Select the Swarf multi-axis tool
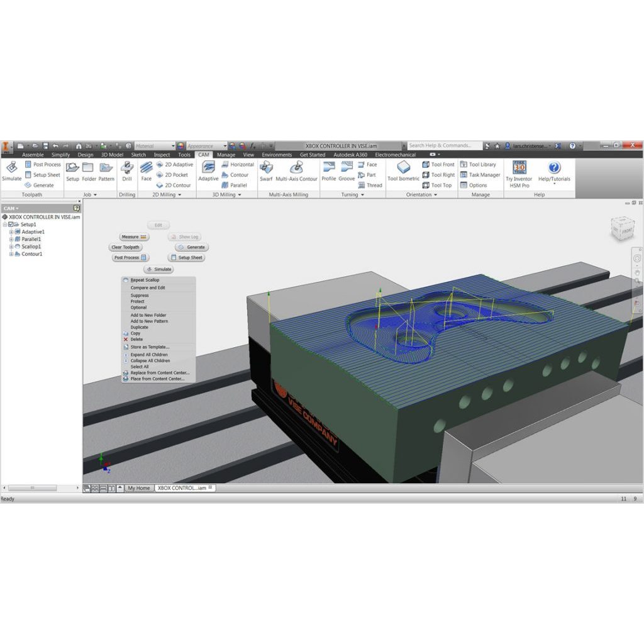The width and height of the screenshot is (644, 644). click(266, 171)
